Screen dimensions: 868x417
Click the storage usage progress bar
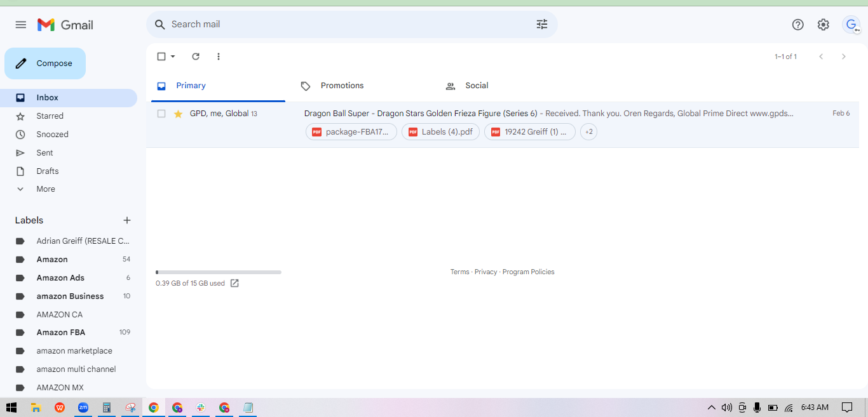(x=219, y=272)
